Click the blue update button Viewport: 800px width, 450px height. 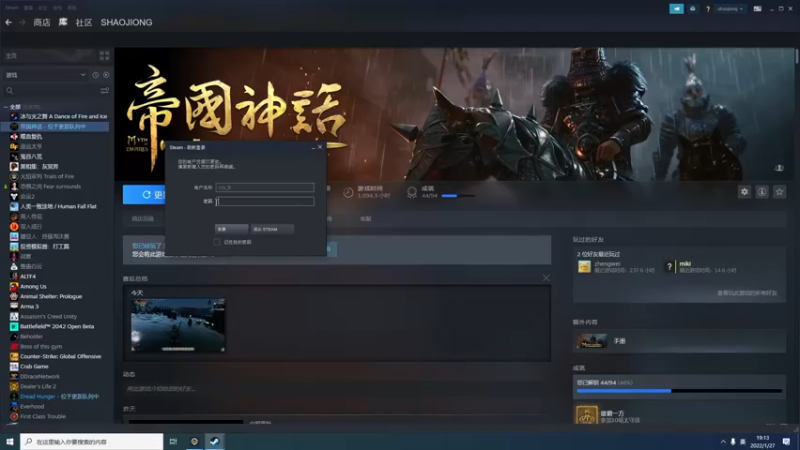coord(144,194)
